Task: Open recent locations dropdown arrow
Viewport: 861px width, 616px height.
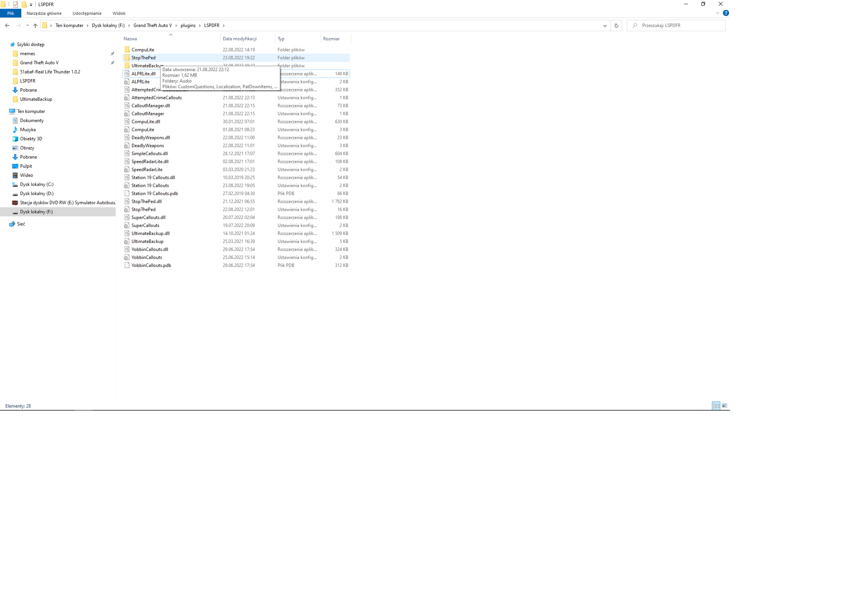Action: click(x=27, y=25)
